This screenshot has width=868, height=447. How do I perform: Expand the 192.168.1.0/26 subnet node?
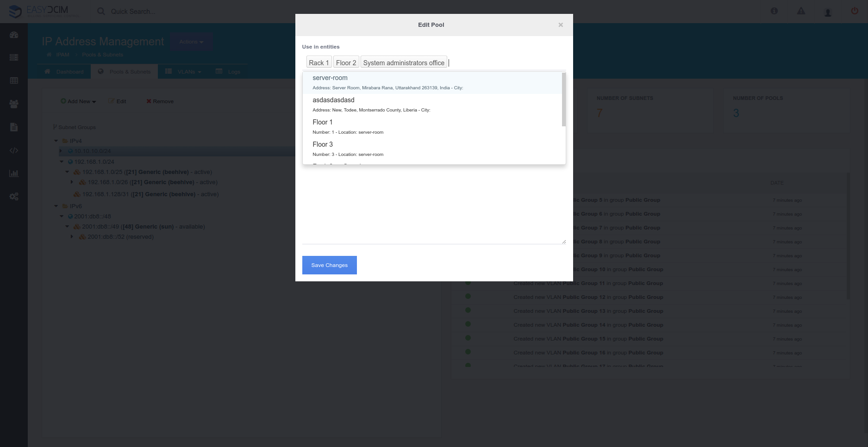tap(72, 182)
